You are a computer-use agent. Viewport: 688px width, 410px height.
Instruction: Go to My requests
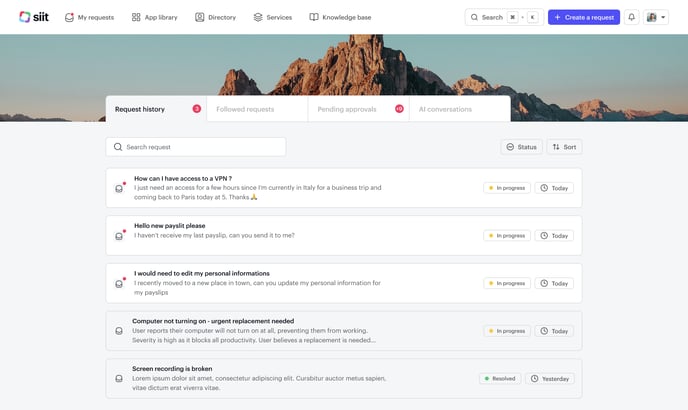point(90,17)
